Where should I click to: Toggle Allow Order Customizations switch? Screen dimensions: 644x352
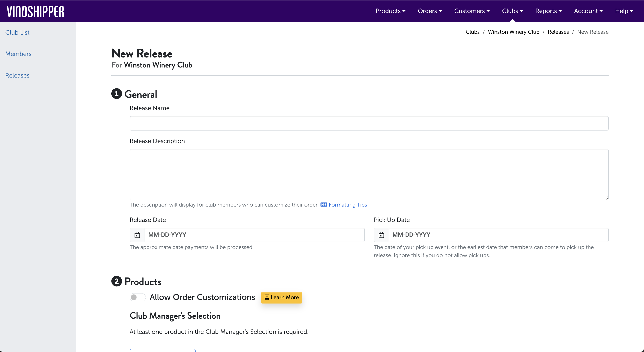[137, 297]
